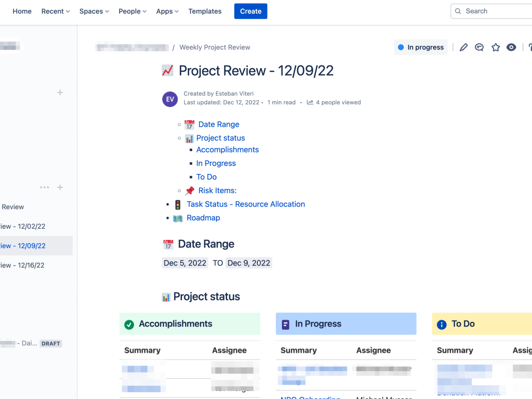Click the bar chart icon in contents list

[x=189, y=138]
